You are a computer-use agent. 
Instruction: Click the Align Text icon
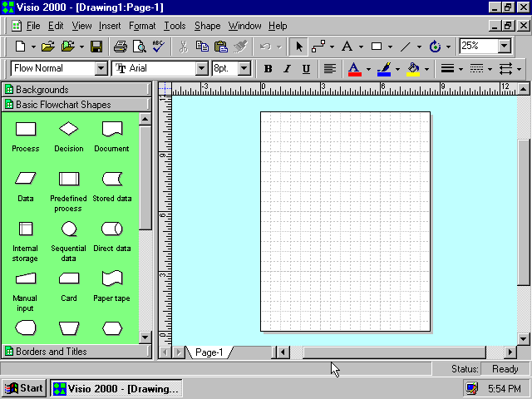329,69
